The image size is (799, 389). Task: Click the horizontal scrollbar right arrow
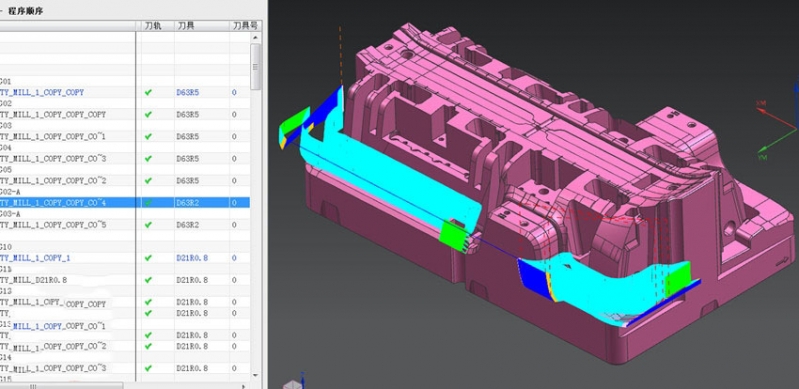coord(244,386)
